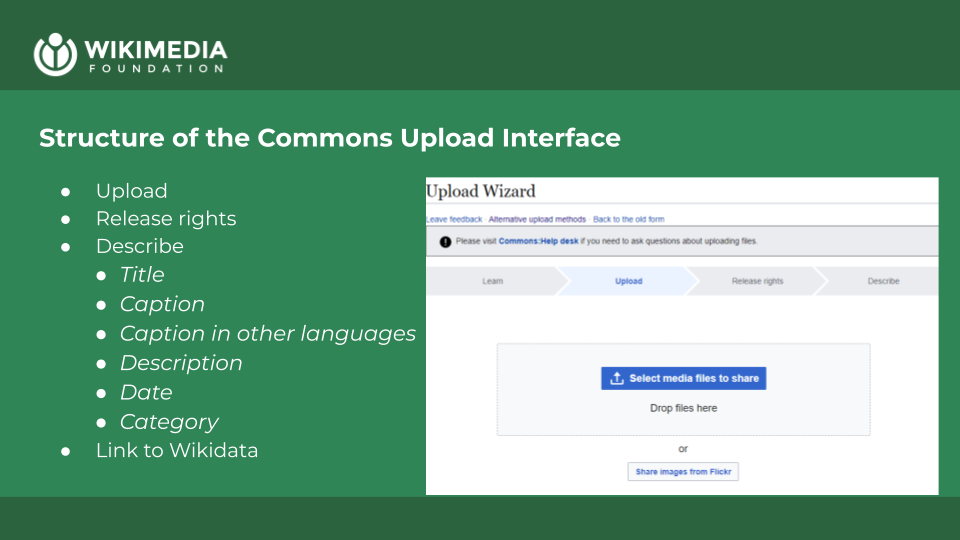Click Select media files to share button
The image size is (960, 540).
click(x=683, y=378)
